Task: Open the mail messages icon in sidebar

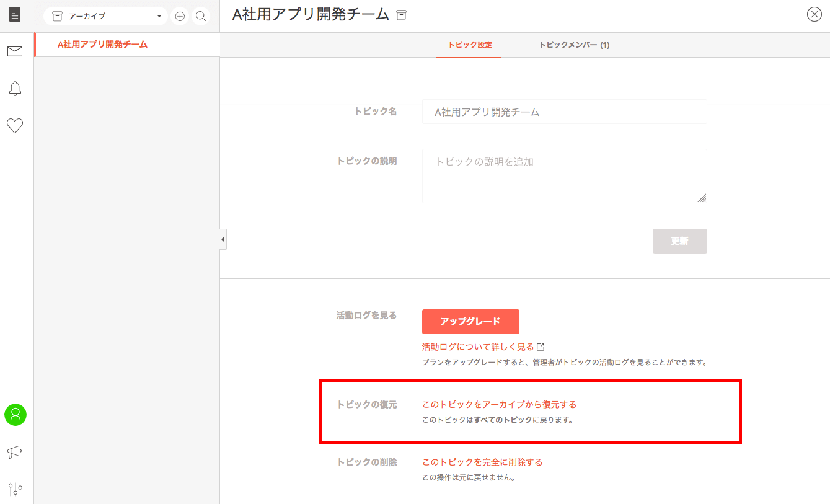Action: pyautogui.click(x=15, y=51)
